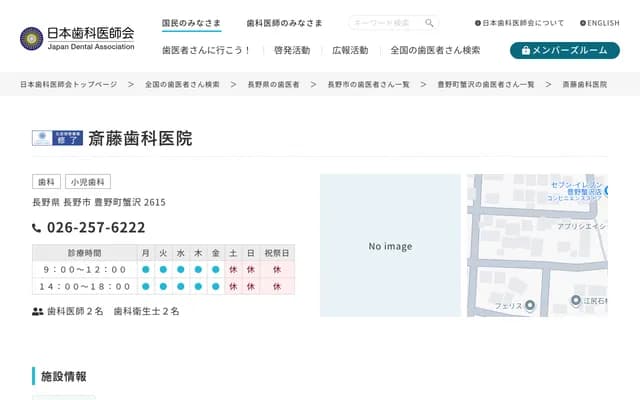Open the 啓発活動 menu item
This screenshot has width=640, height=400.
(x=291, y=50)
